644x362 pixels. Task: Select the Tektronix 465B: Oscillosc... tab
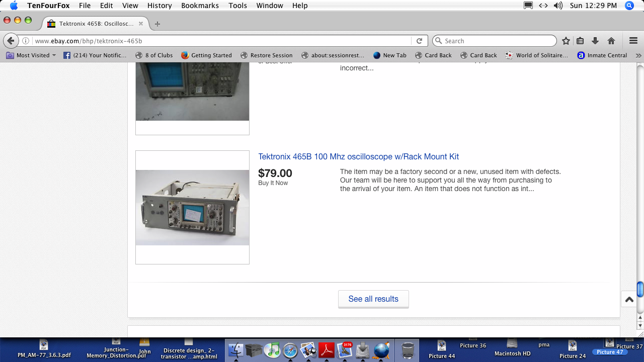[x=95, y=24]
